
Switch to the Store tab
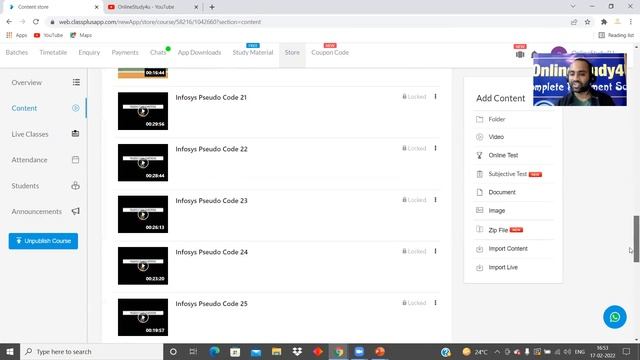pyautogui.click(x=292, y=53)
